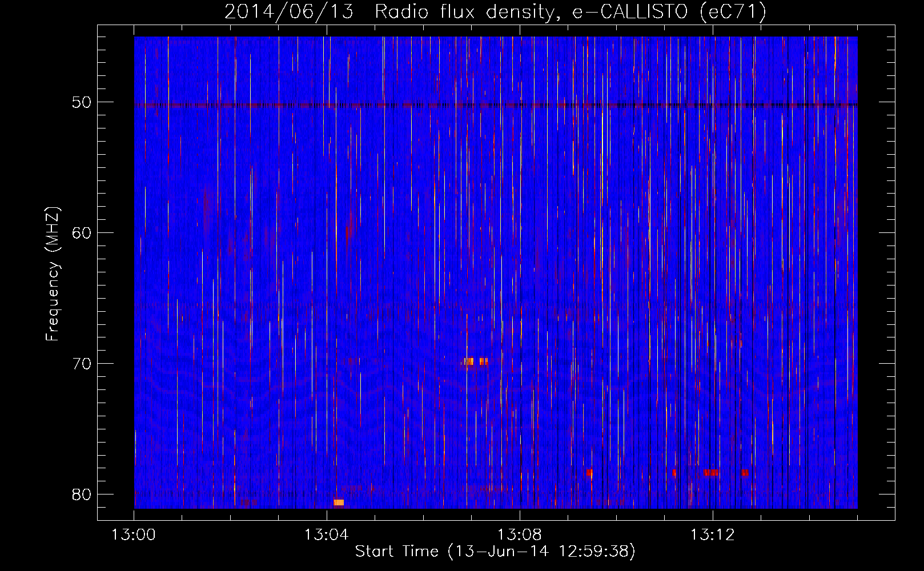
Task: Click the dark horizontal interference line at 50 MHz
Action: (496, 105)
